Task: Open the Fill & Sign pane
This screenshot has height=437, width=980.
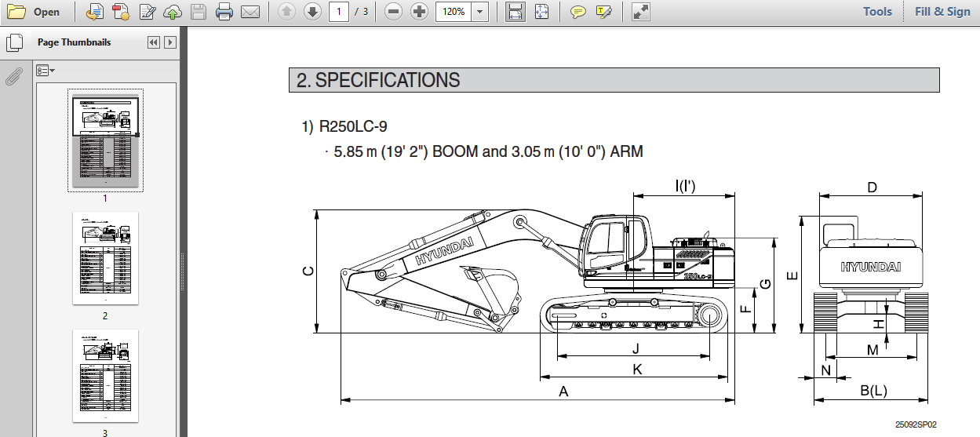Action: click(x=942, y=12)
